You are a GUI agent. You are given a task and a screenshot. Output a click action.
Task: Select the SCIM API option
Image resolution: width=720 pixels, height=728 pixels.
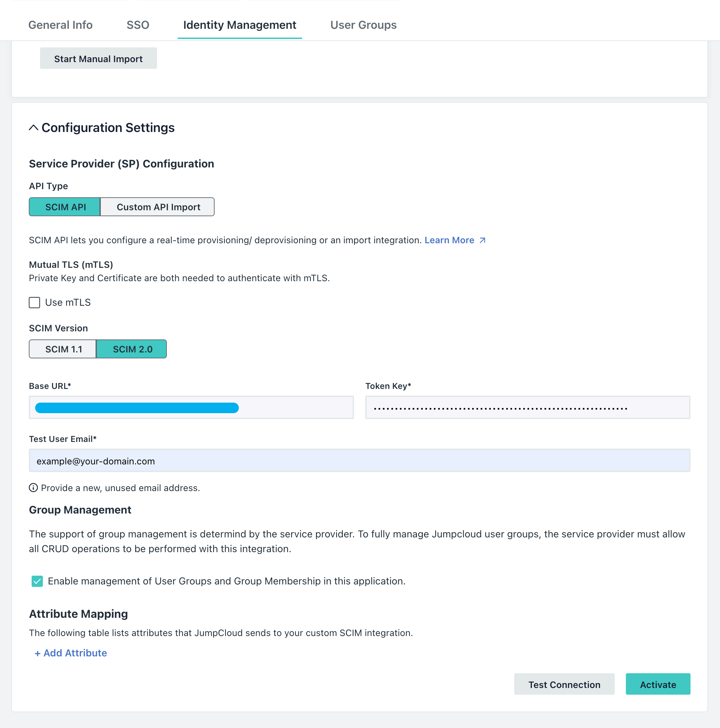coord(65,207)
